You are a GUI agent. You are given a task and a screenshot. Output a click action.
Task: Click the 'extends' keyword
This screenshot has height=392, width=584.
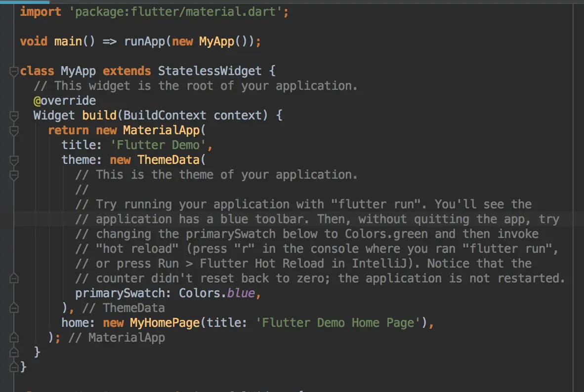tap(126, 71)
